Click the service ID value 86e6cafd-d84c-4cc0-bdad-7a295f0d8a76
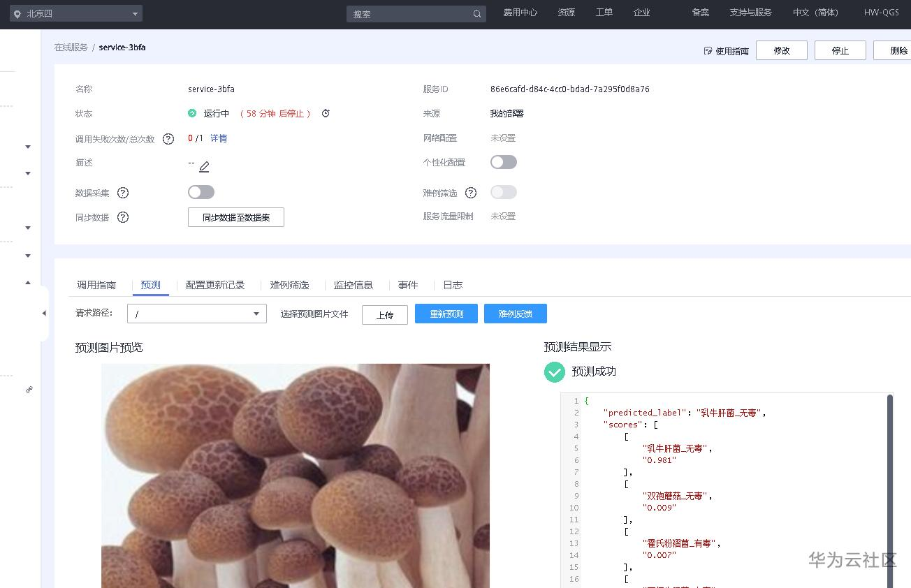Image resolution: width=911 pixels, height=588 pixels. point(570,89)
